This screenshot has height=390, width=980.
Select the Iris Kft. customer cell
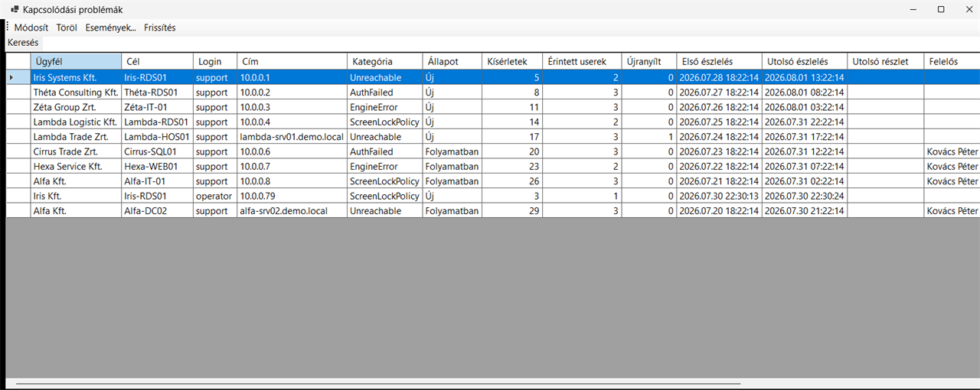click(x=76, y=196)
